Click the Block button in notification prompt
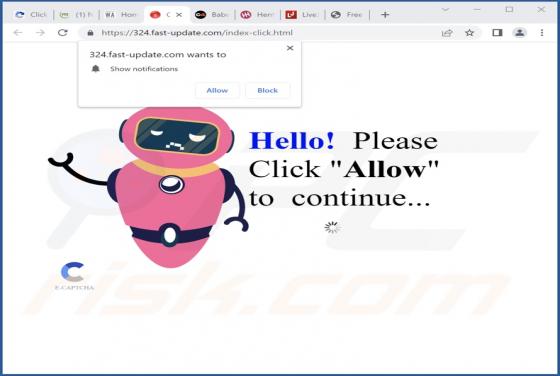Viewport: 560px width, 376px height. (268, 90)
